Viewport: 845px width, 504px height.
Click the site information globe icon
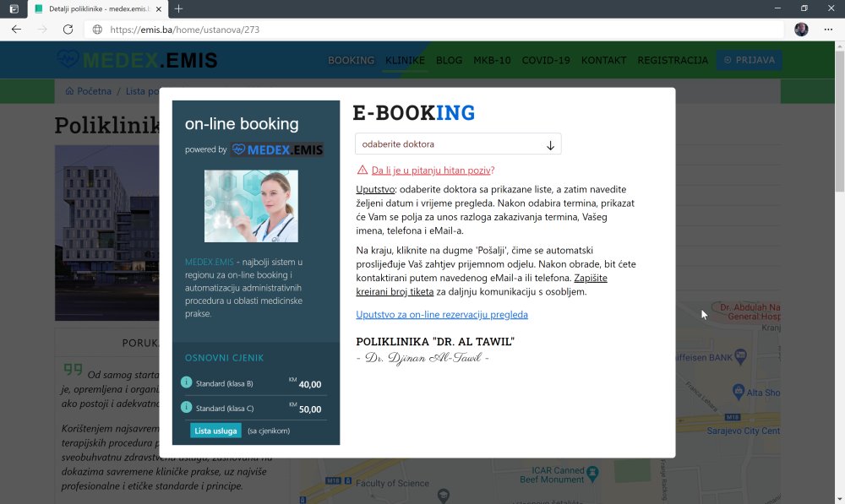[97, 30]
